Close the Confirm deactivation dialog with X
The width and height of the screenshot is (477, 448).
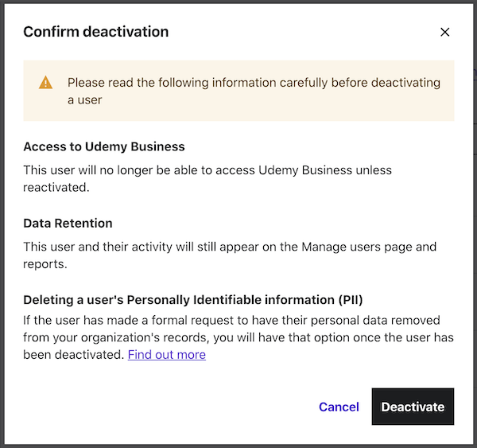[x=444, y=33]
